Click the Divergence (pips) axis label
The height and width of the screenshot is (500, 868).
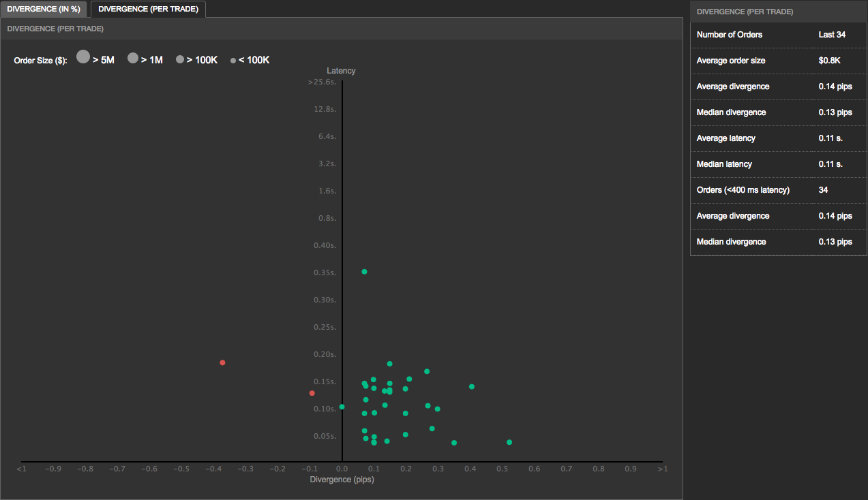tap(342, 480)
